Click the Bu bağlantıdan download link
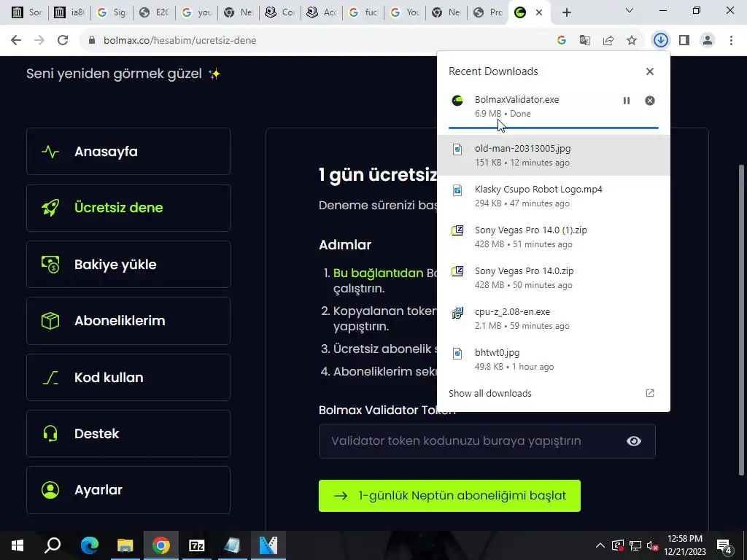 tap(378, 273)
